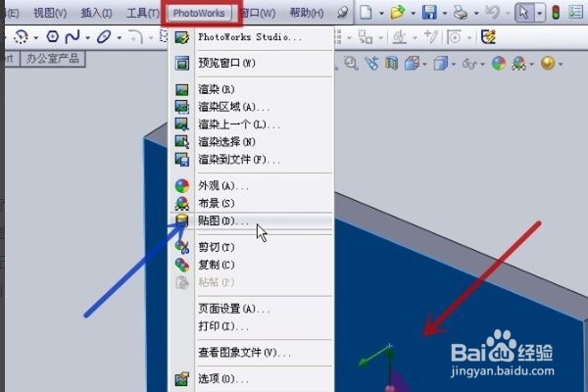
Task: Select the Ellipse sketch tool
Action: 104,37
